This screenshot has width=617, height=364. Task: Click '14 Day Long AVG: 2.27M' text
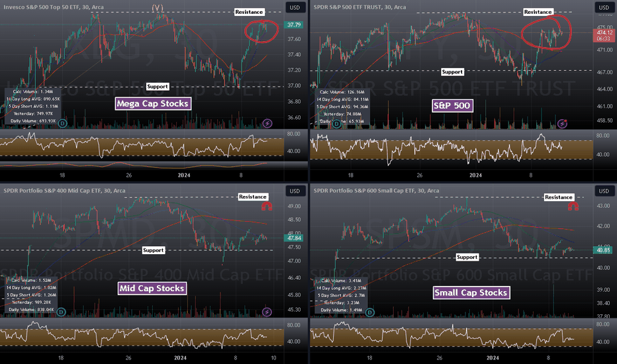[x=341, y=288]
